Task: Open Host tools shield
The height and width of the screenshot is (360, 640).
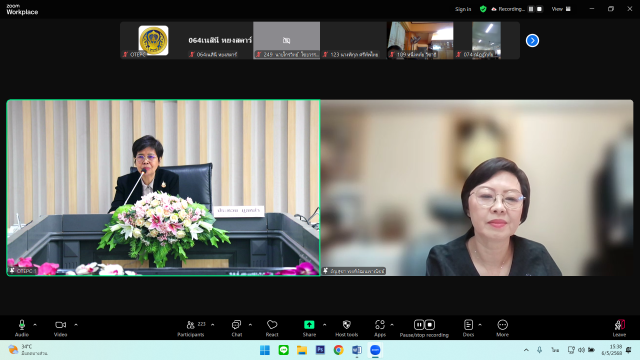Action: point(347,328)
